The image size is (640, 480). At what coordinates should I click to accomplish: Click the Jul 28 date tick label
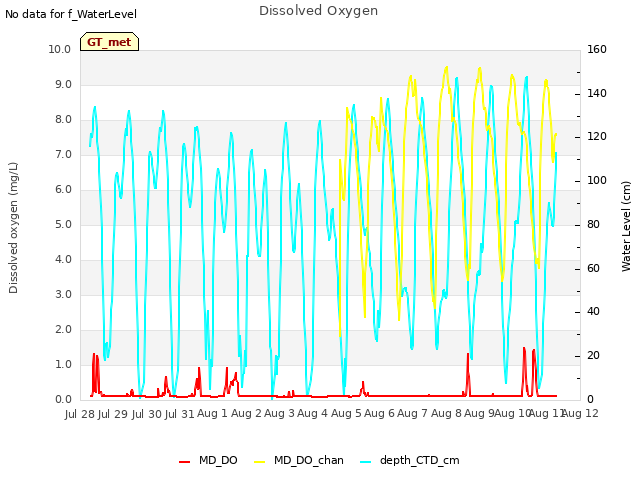[80, 414]
